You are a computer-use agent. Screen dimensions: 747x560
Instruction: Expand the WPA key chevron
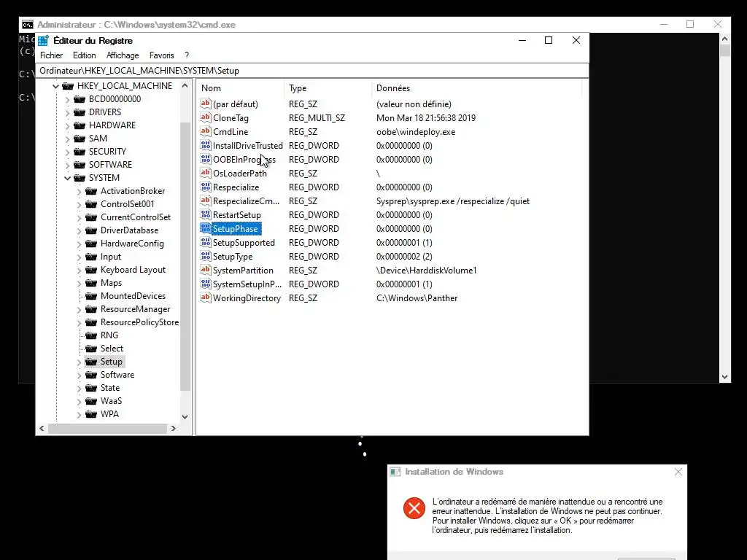(x=79, y=415)
